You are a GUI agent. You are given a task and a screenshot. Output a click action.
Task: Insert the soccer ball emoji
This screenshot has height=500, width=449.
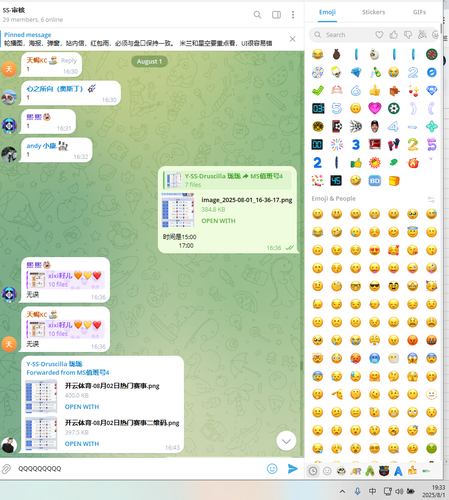393,108
